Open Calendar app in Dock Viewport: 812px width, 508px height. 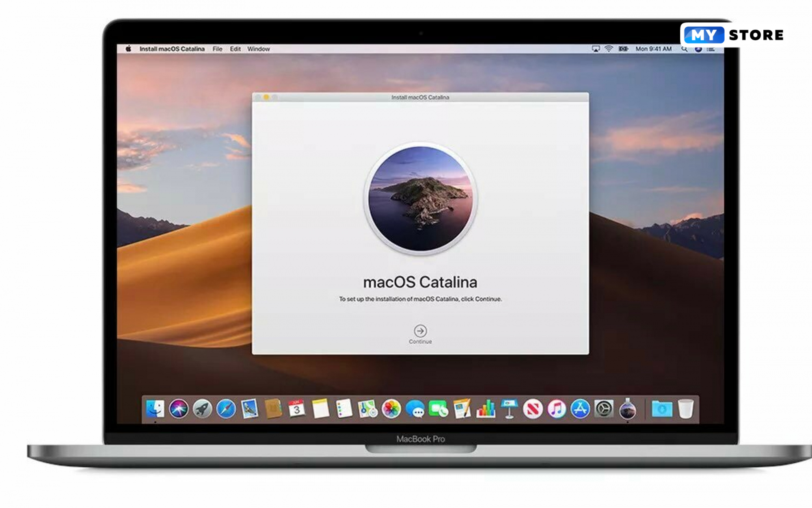click(297, 409)
